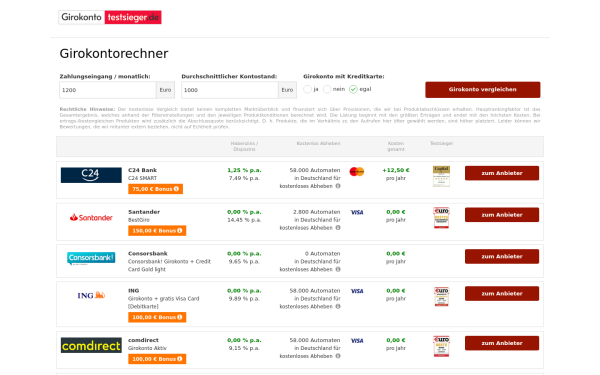The height and width of the screenshot is (375, 600).
Task: Click info icon on 75,00 € Bonus badge
Action: [x=176, y=189]
